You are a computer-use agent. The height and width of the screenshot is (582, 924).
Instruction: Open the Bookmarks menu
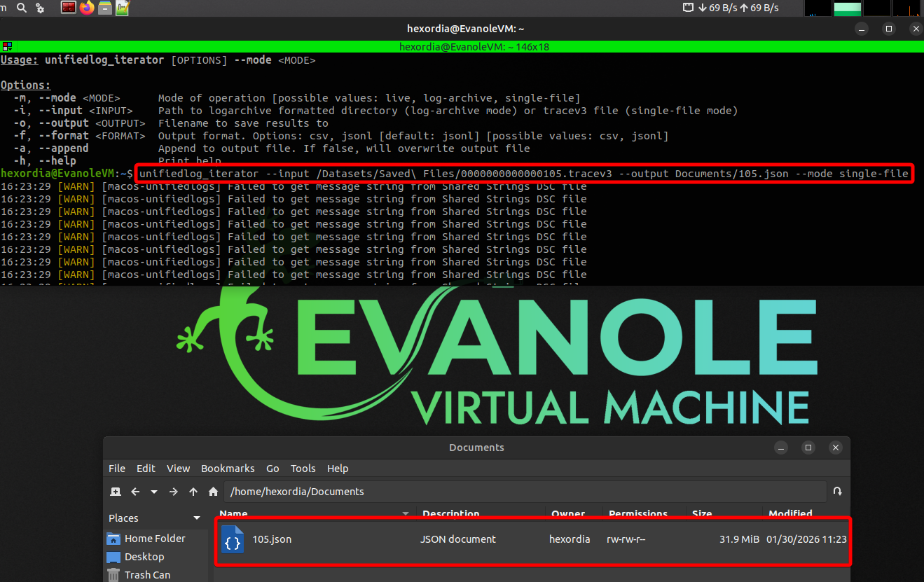pos(228,469)
